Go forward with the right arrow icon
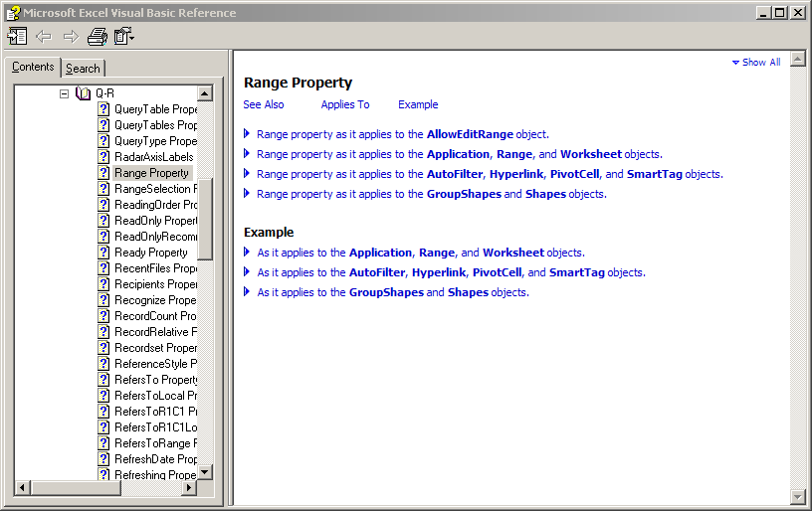Screen dimensions: 812x511 tap(71, 36)
